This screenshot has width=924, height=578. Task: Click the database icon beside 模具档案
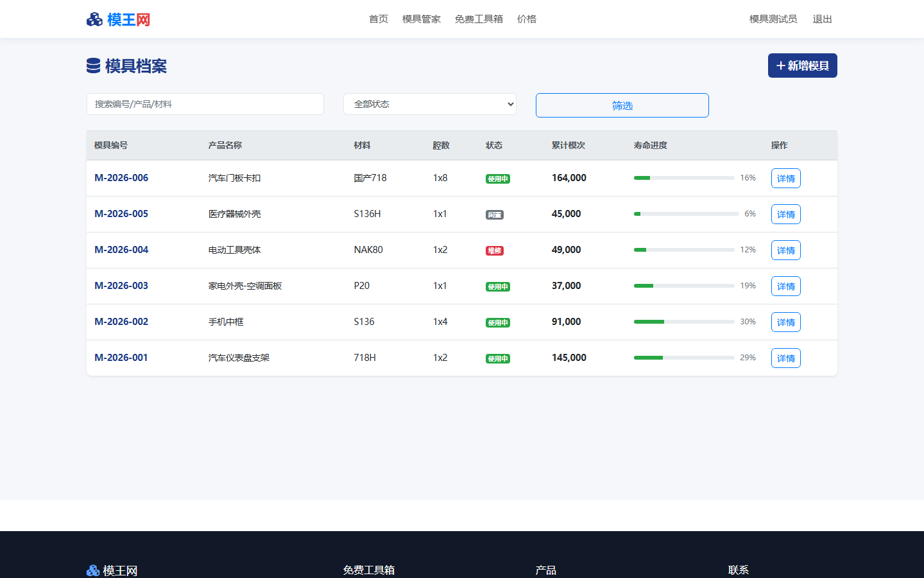click(93, 66)
